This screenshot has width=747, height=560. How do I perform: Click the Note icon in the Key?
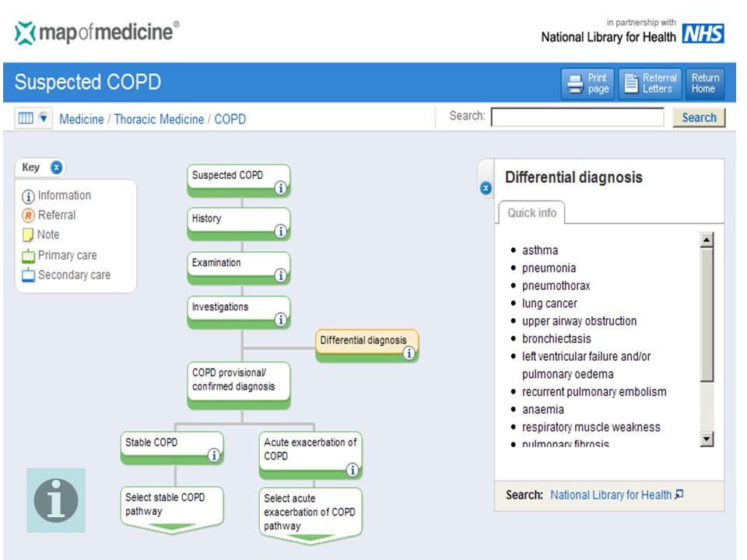click(28, 235)
